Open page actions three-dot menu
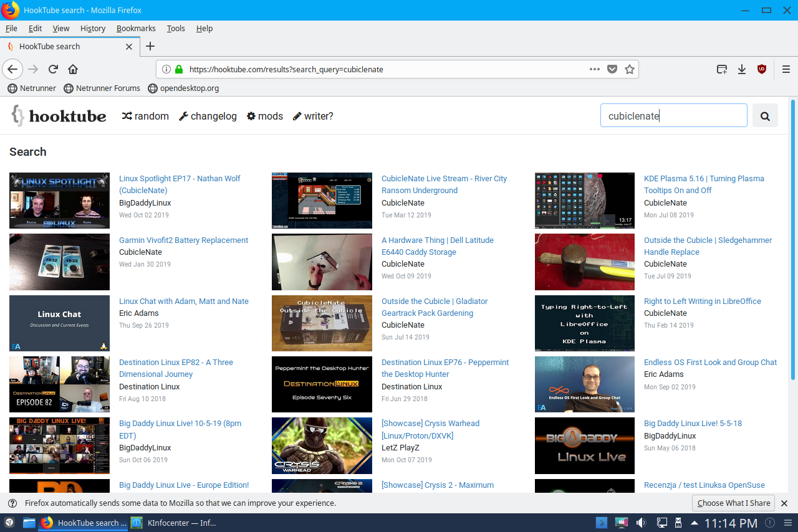The image size is (798, 532). (594, 69)
